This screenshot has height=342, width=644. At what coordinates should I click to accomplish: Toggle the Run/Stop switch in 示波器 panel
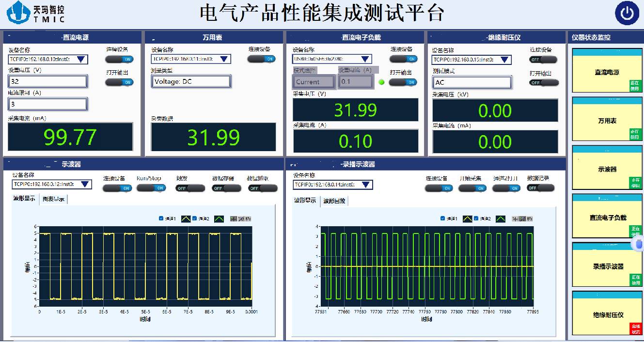tap(151, 188)
